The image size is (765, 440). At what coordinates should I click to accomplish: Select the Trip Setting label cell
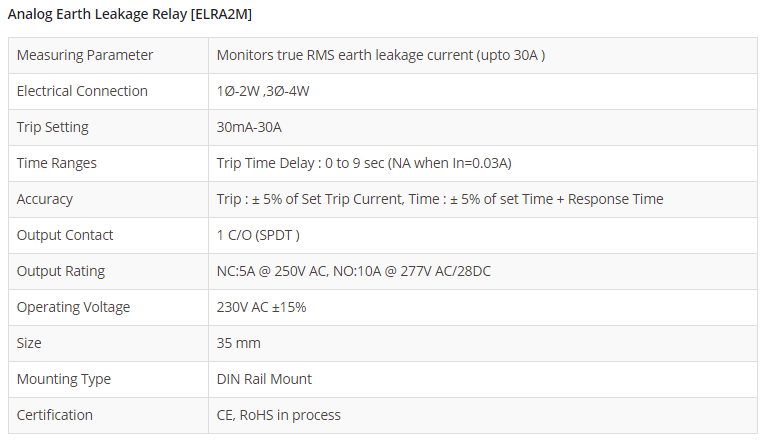(53, 127)
